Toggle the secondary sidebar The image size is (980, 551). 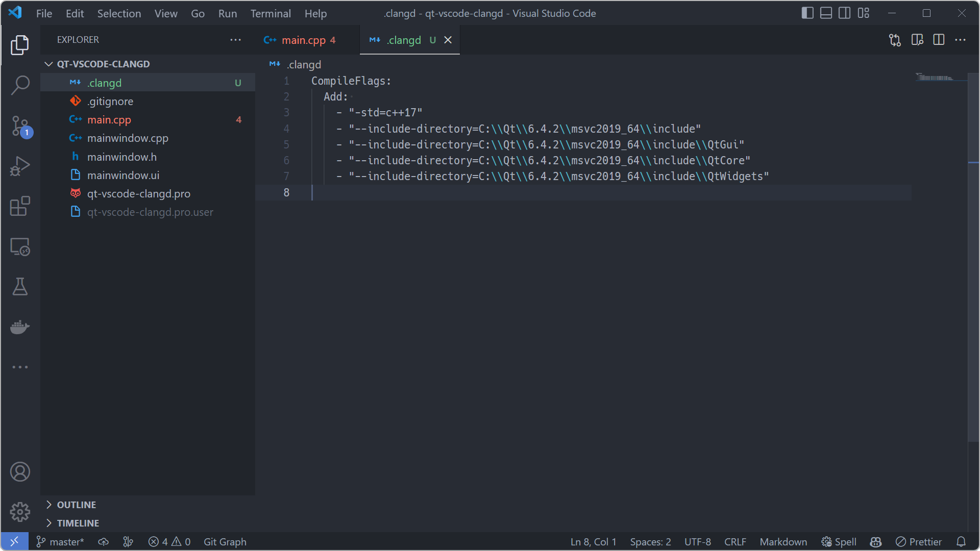click(x=845, y=13)
